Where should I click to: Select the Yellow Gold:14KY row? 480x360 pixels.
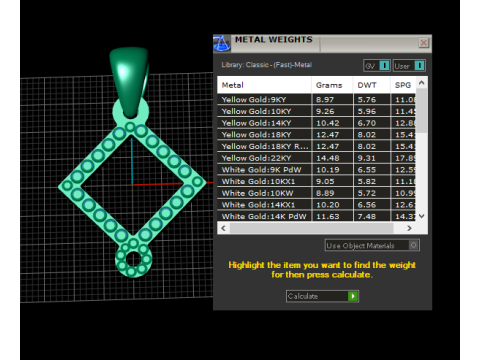[316, 123]
